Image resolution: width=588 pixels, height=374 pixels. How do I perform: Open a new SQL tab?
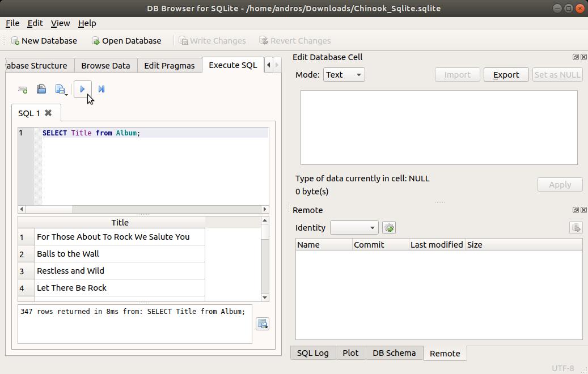(x=22, y=89)
